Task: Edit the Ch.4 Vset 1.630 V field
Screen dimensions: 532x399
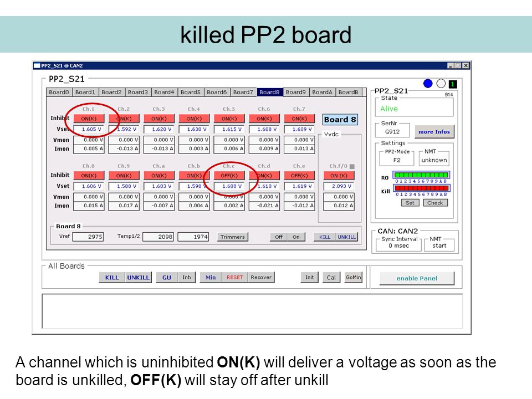Action: pyautogui.click(x=194, y=129)
